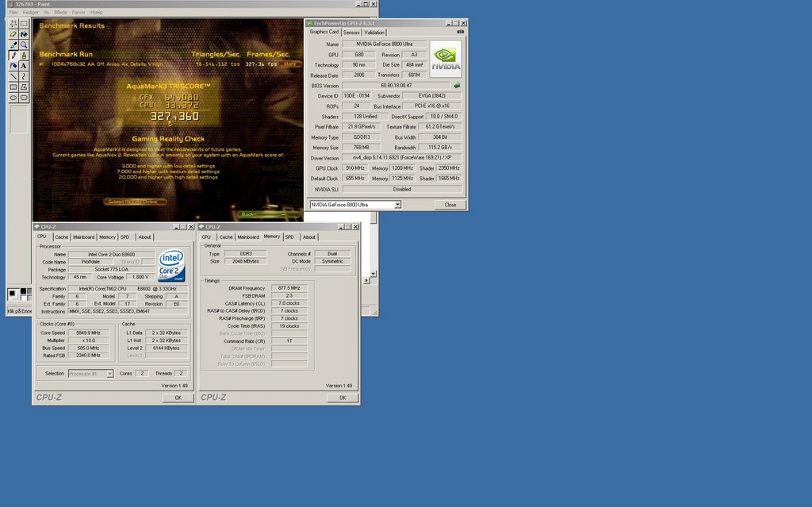The width and height of the screenshot is (812, 508).
Task: Pick the Rectangle shape tool
Action: point(13,87)
